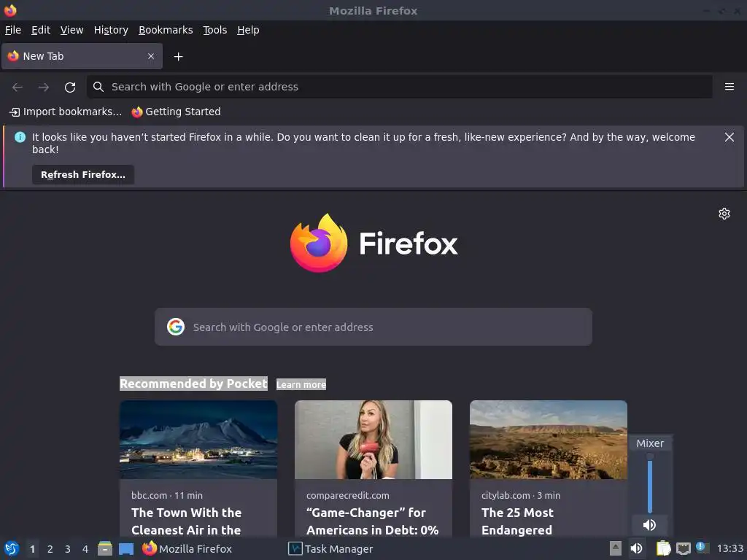Click Import bookmarks in bookmarks toolbar
The height and width of the screenshot is (560, 747).
pyautogui.click(x=66, y=112)
